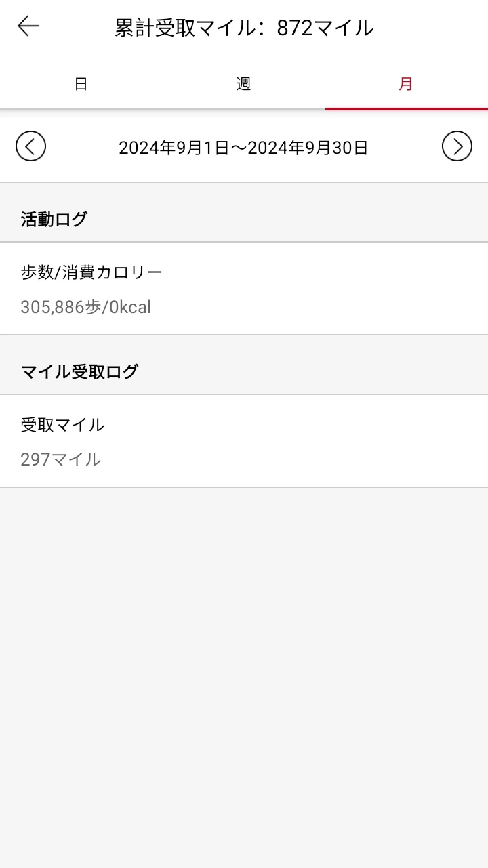Tap the 0kcal calorie figure
Screen dimensions: 488x868
coord(130,308)
